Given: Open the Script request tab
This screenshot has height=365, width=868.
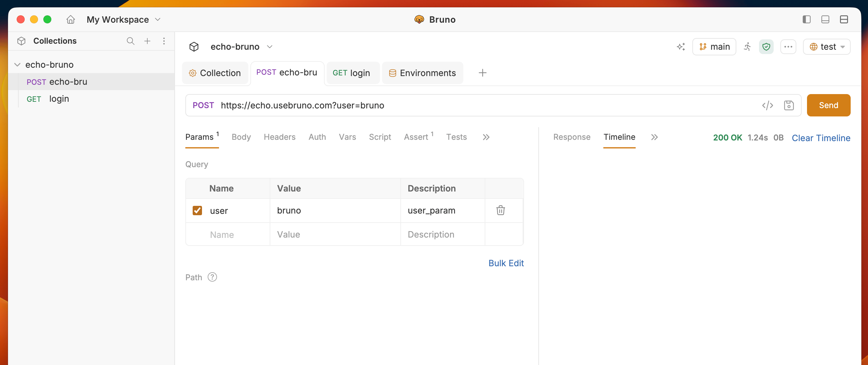Looking at the screenshot, I should pos(380,137).
